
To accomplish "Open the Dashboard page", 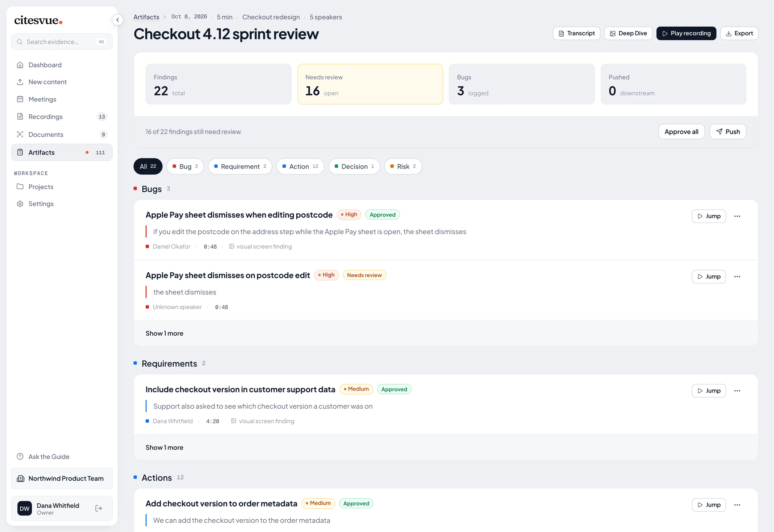I will pos(62,65).
